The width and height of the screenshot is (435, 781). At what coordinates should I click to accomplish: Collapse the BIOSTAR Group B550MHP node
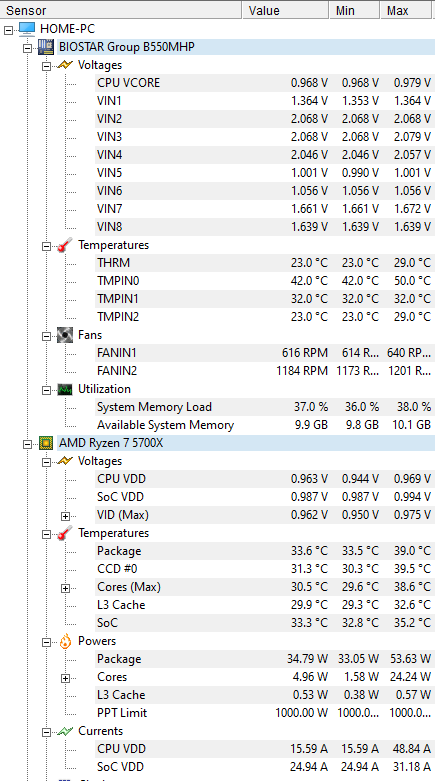(x=27, y=48)
